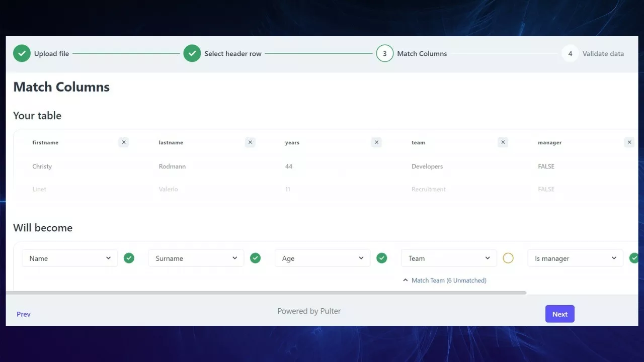Remove the firstname column with its X icon
This screenshot has width=644, height=362.
click(124, 142)
